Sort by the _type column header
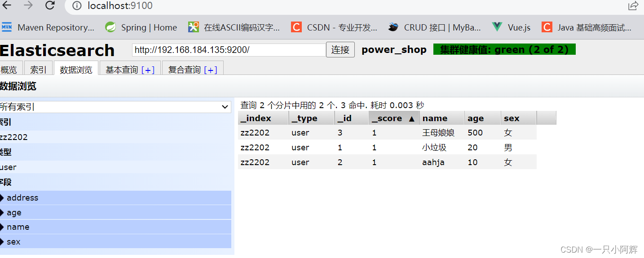The image size is (644, 258). pos(312,118)
